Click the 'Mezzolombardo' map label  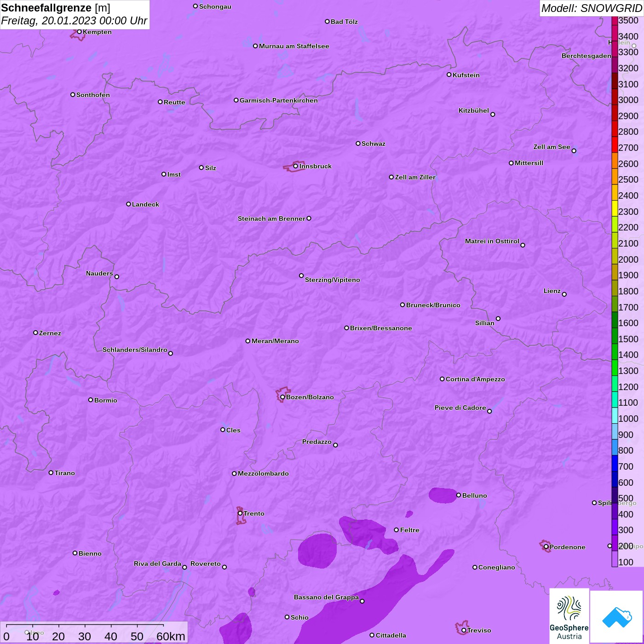pyautogui.click(x=263, y=473)
